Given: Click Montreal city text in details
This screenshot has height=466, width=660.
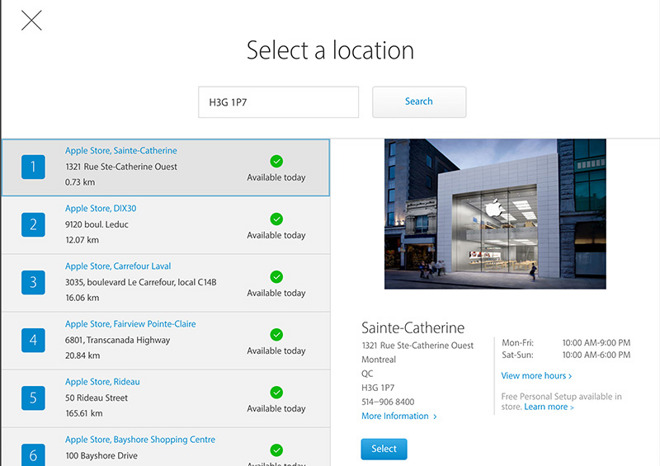Looking at the screenshot, I should 379,359.
